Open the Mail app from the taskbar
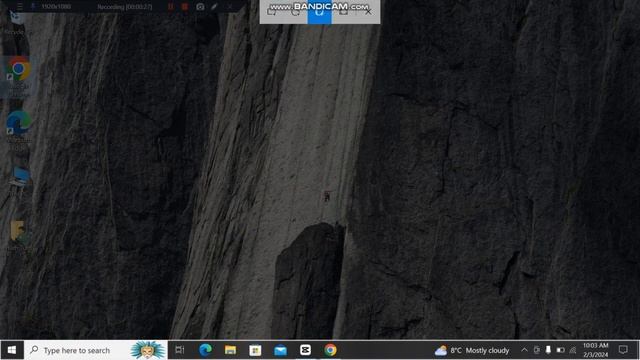640x360 pixels. click(x=280, y=350)
